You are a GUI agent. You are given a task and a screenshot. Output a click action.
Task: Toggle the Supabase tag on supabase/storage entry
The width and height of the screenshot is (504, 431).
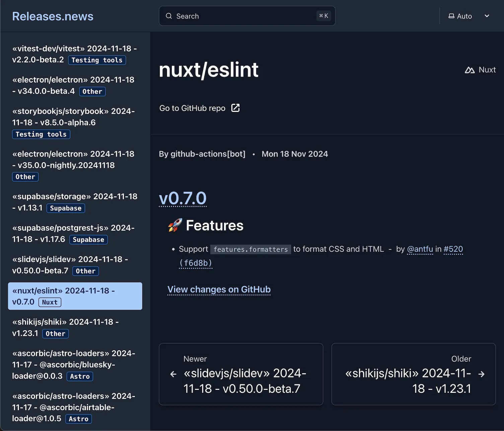[66, 208]
